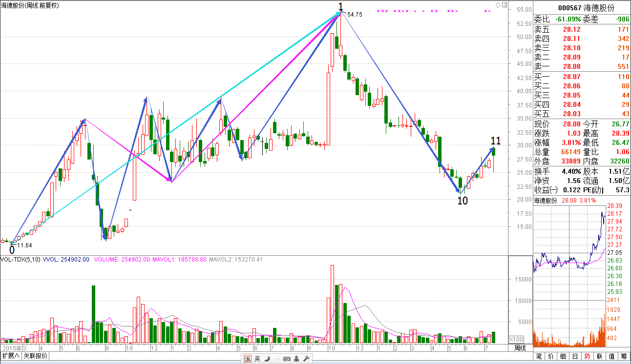
Task: Click the 54.75 peak price label
Action: [x=355, y=15]
